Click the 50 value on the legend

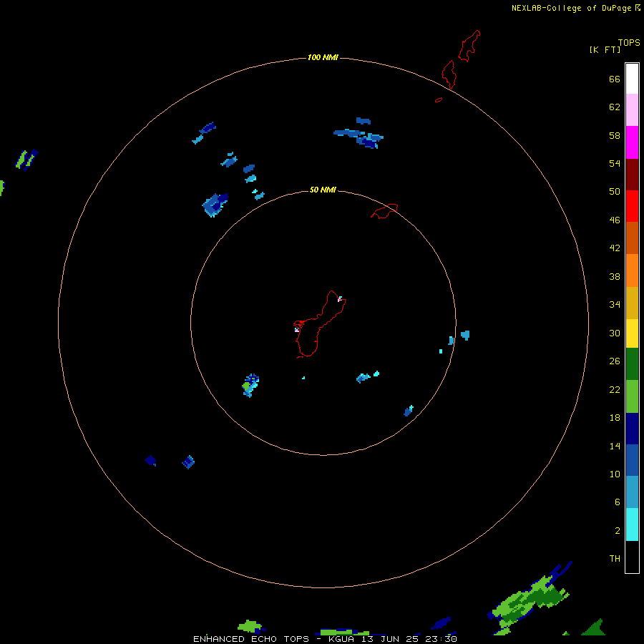615,192
